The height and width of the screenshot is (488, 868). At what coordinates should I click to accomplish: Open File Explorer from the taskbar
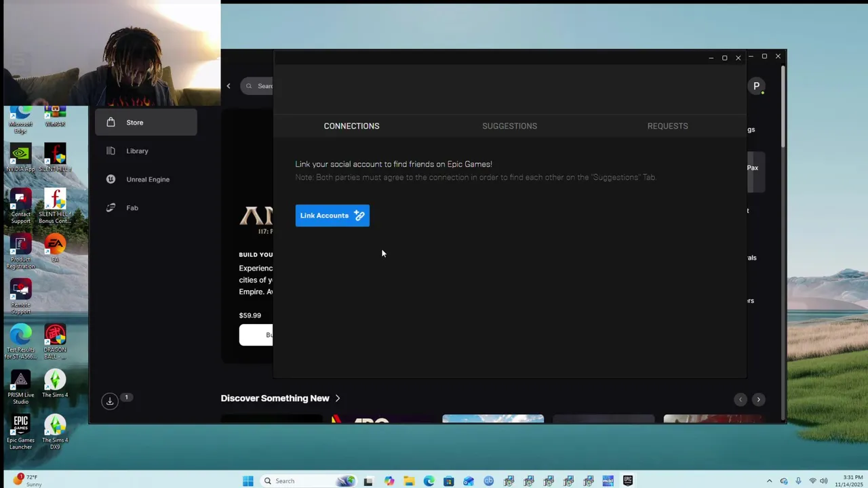(409, 481)
